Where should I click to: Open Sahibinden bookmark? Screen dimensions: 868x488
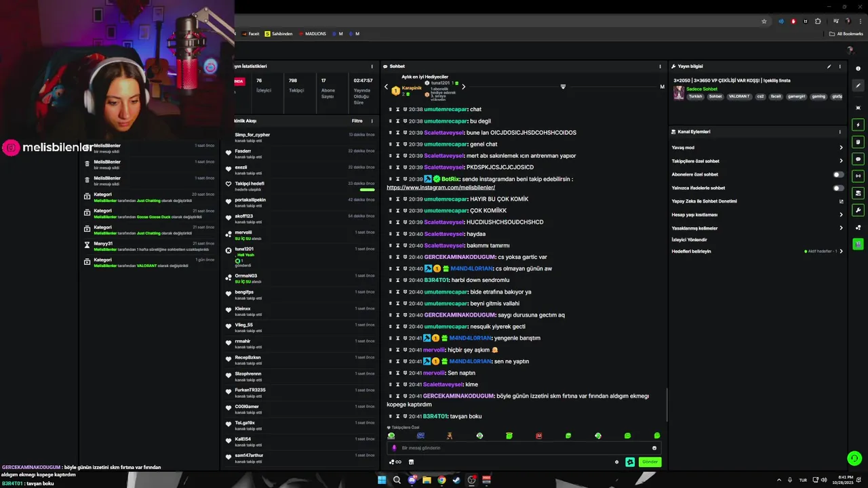[279, 34]
